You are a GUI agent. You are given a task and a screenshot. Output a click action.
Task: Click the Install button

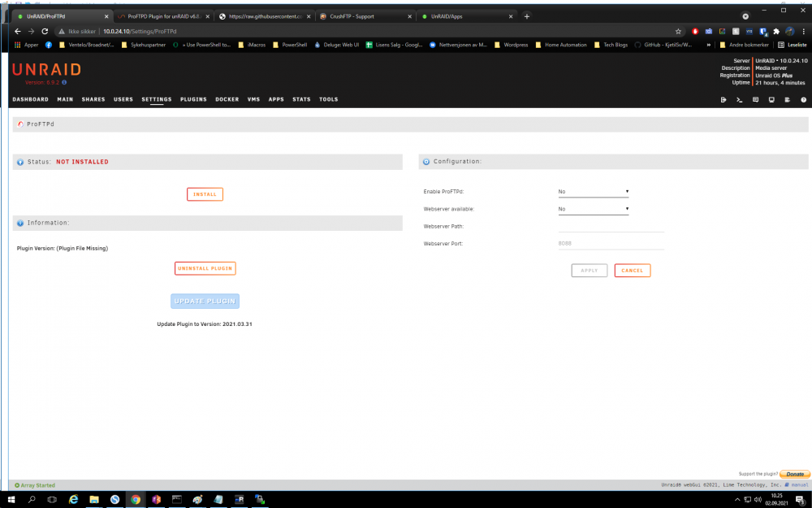(x=205, y=194)
